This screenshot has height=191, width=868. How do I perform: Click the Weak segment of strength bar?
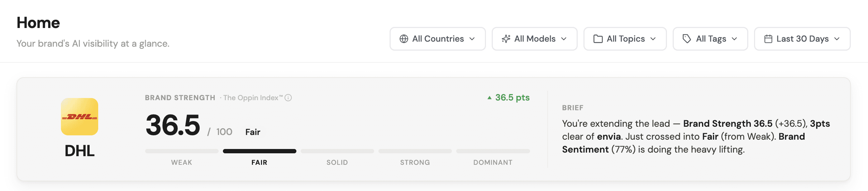[x=182, y=151]
